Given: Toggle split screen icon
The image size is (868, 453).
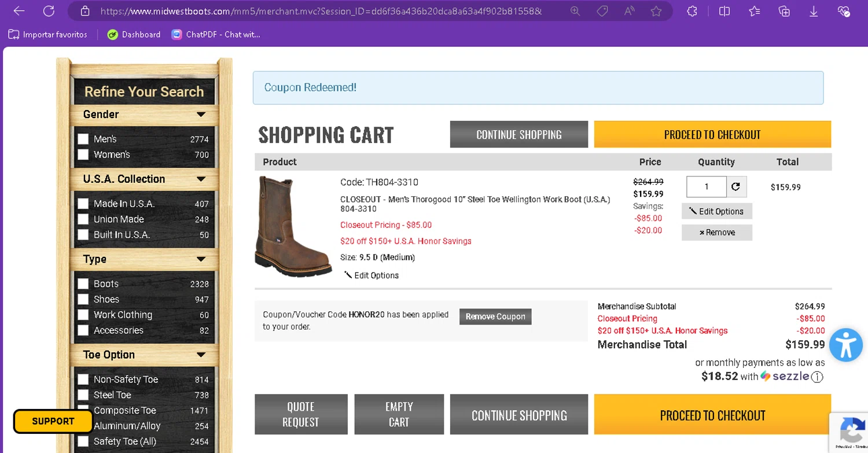Looking at the screenshot, I should pyautogui.click(x=724, y=11).
